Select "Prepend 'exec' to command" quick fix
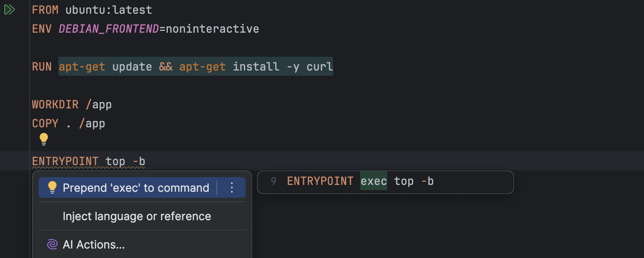This screenshot has height=258, width=644. coord(136,188)
